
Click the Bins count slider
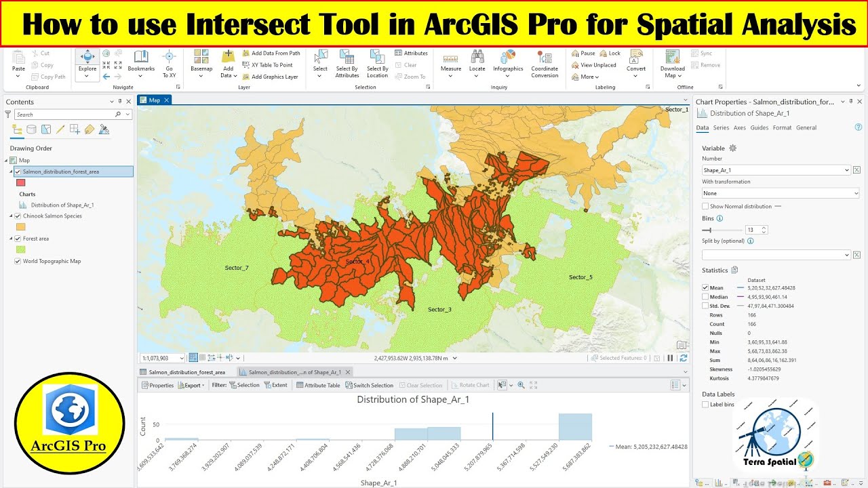(722, 230)
